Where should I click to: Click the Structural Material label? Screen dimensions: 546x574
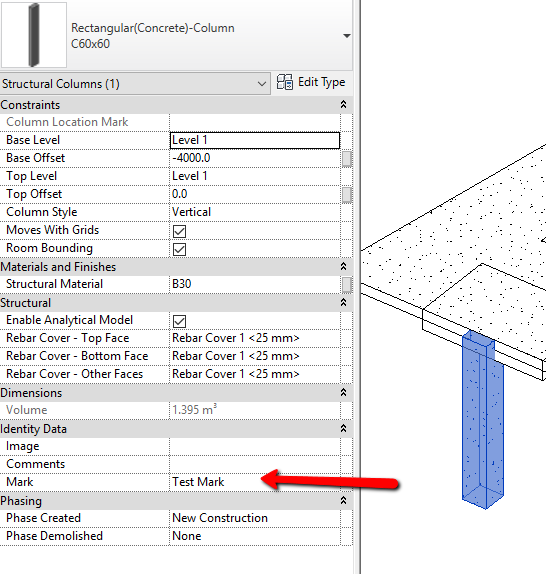point(54,284)
